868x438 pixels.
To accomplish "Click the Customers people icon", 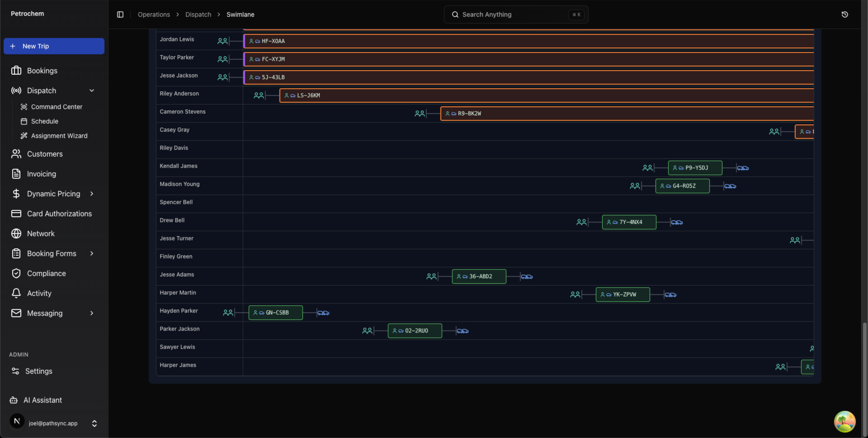I will (x=16, y=154).
